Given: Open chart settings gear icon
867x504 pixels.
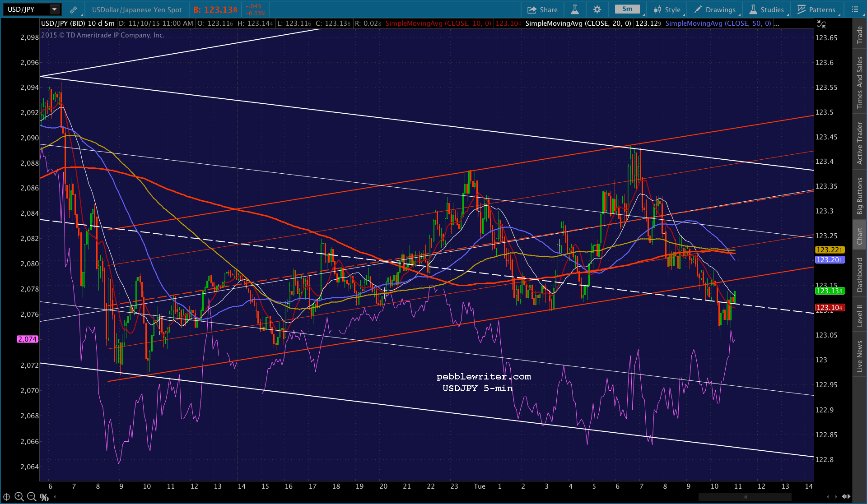Looking at the screenshot, I should click(597, 9).
